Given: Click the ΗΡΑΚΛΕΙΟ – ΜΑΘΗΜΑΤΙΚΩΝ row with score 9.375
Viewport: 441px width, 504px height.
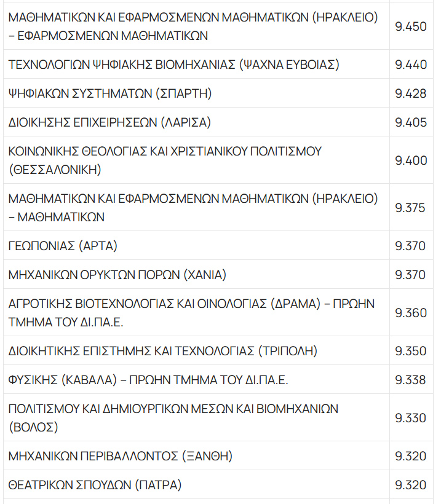Looking at the screenshot, I should [x=193, y=208].
